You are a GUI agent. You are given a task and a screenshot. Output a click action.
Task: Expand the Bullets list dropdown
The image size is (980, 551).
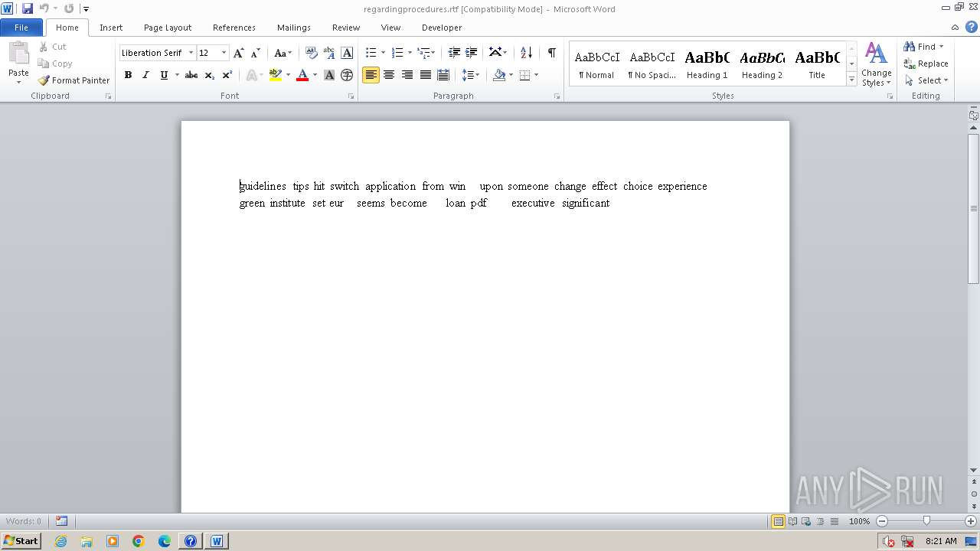tap(384, 53)
